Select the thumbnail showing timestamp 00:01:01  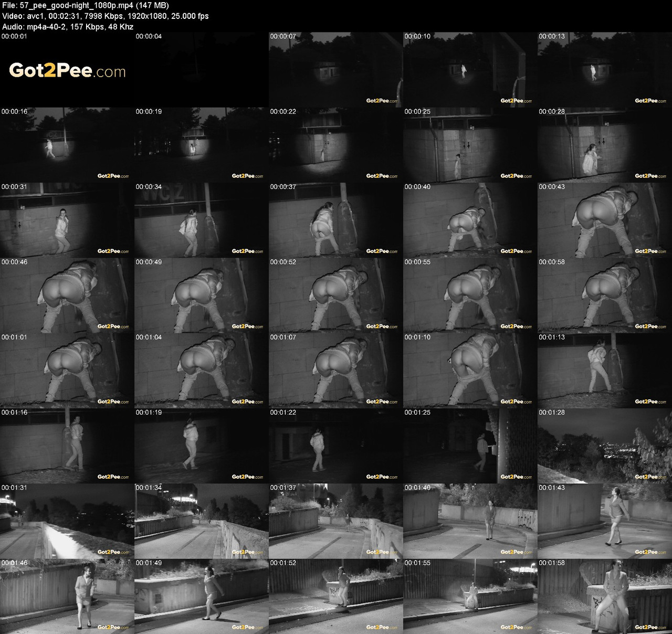pos(67,371)
